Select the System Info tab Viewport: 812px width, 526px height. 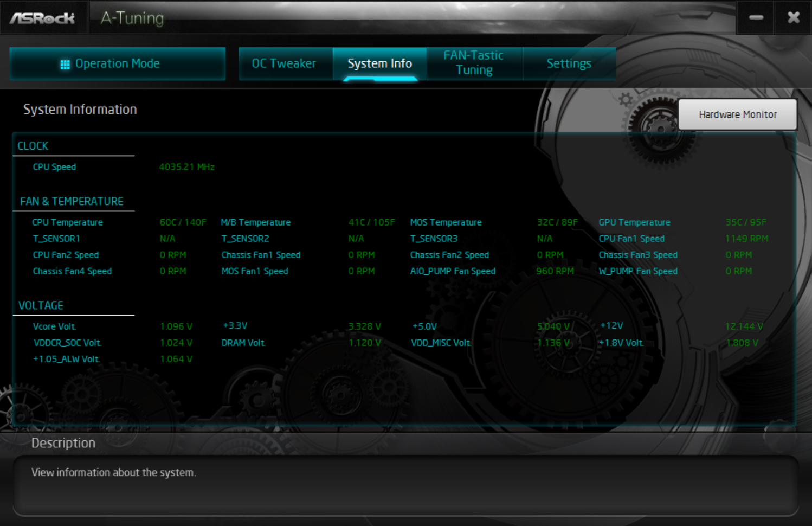click(x=379, y=63)
